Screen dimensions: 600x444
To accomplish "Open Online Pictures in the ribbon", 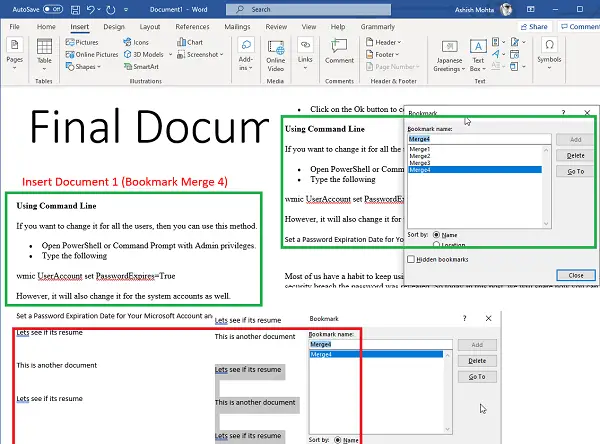I will pyautogui.click(x=92, y=54).
